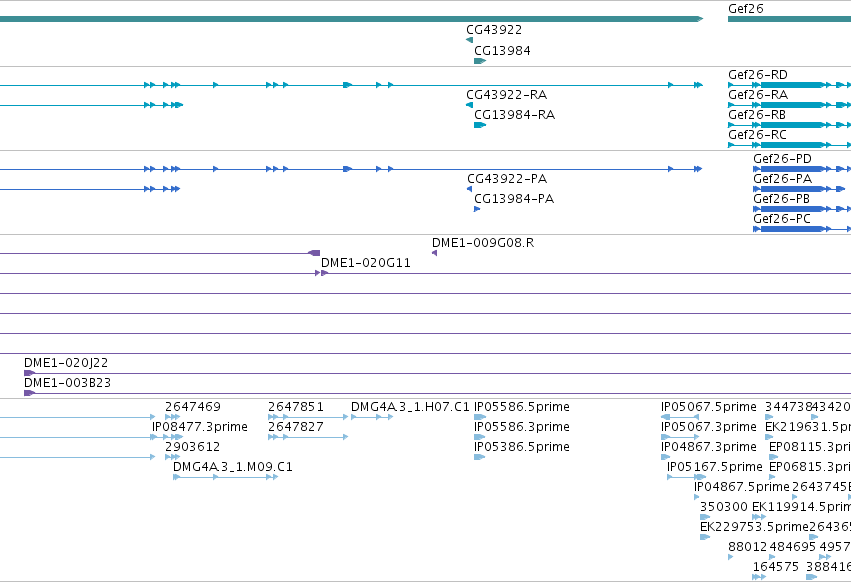This screenshot has height=582, width=851.
Task: Click the CG43922 gene arrow glyph
Action: point(469,40)
